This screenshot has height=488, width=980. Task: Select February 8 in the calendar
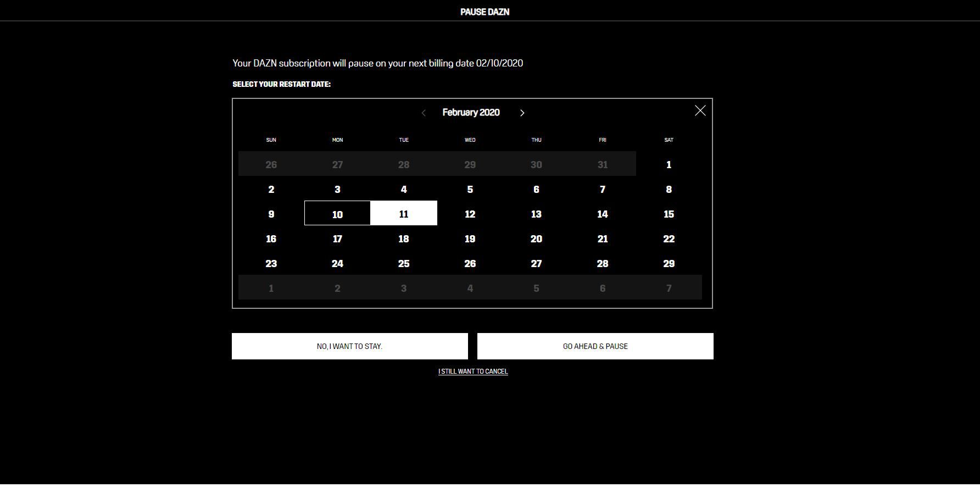click(x=669, y=188)
